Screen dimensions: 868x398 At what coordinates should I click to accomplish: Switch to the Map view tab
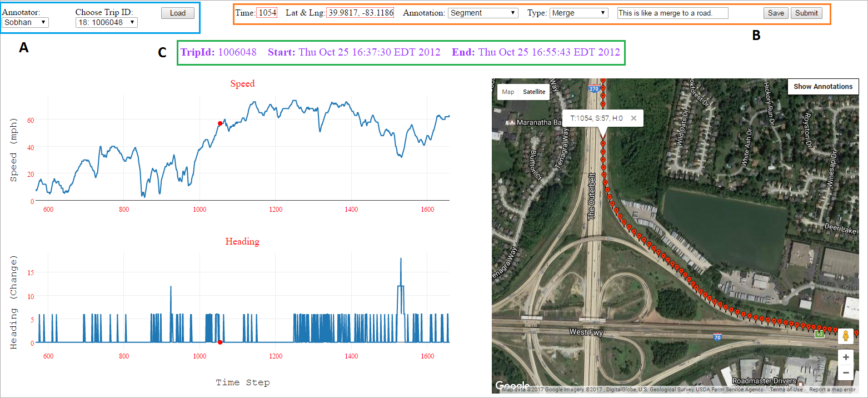tap(508, 92)
